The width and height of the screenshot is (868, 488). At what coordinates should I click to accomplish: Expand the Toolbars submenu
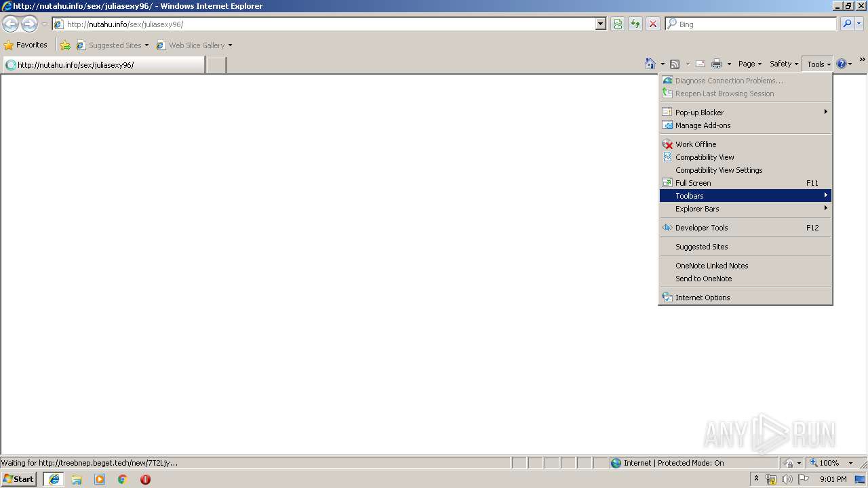(745, 196)
